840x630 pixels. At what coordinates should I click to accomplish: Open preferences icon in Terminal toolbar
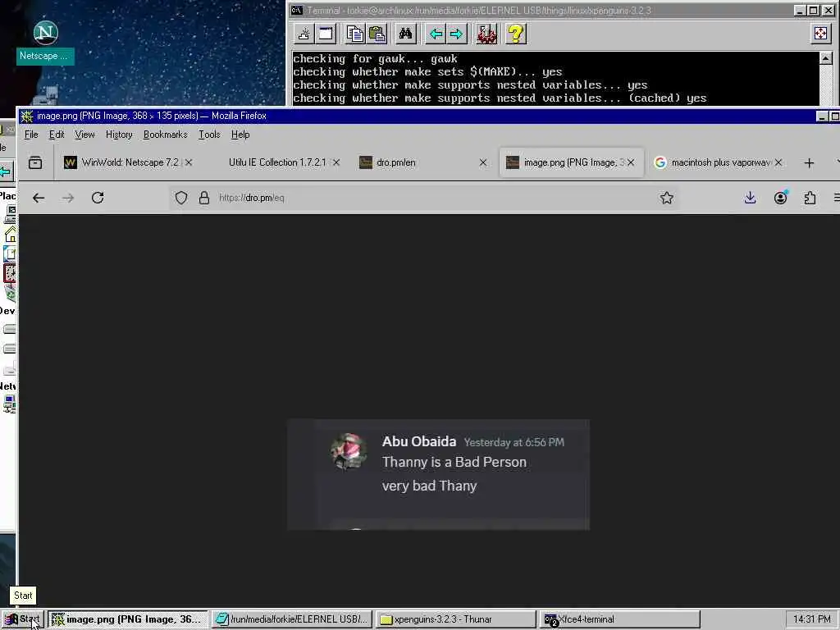click(486, 34)
